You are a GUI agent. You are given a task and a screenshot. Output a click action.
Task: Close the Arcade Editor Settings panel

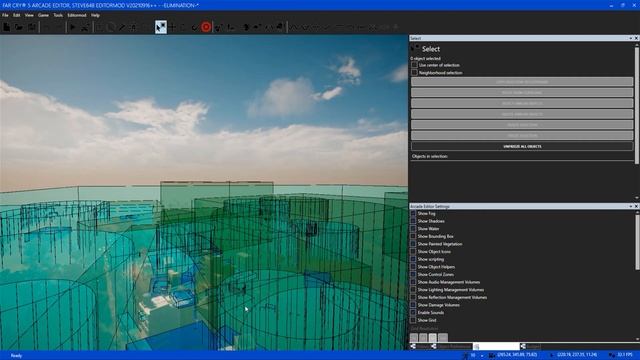[x=636, y=207]
